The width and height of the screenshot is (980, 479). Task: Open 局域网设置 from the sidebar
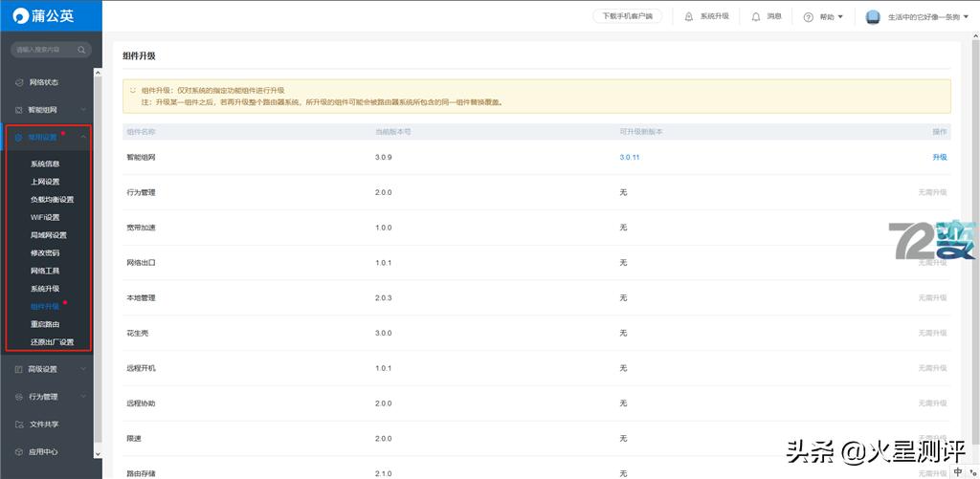tap(48, 235)
